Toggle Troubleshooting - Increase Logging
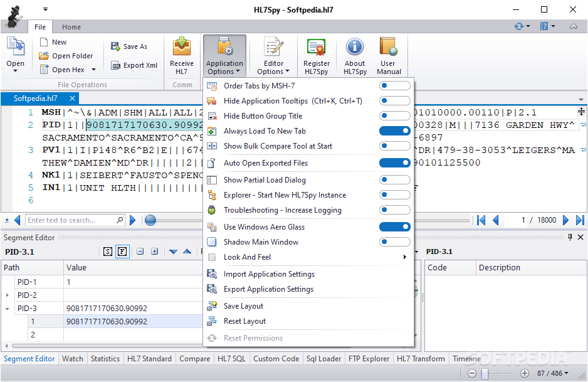The image size is (588, 382). click(x=394, y=210)
